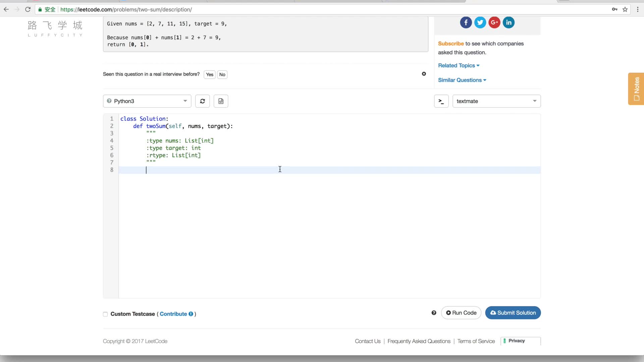Open the Contact Us link
Screen dimensions: 644x362
point(368,341)
